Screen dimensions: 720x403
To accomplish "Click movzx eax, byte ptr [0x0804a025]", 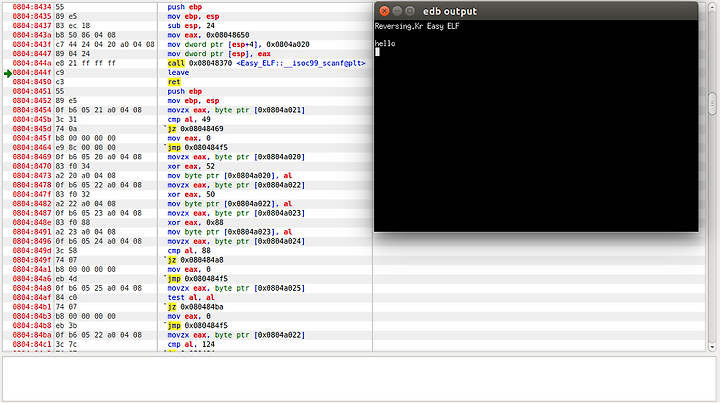I will [236, 288].
